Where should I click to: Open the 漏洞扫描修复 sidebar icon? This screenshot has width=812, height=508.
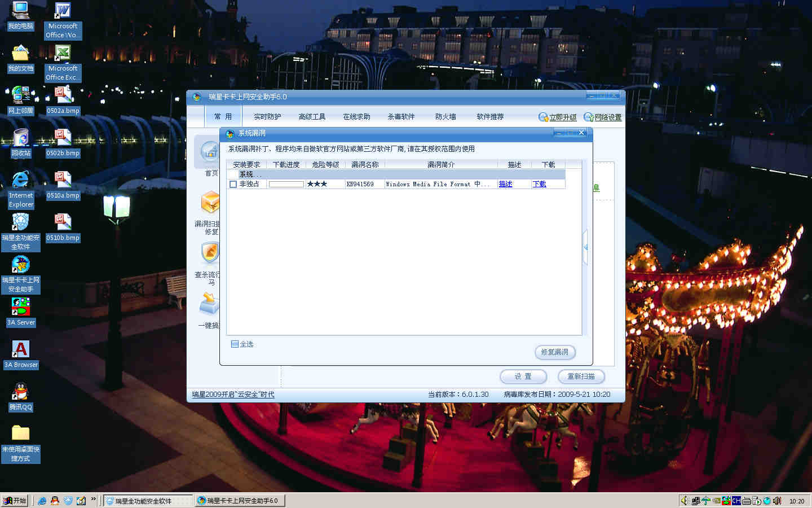click(x=210, y=203)
